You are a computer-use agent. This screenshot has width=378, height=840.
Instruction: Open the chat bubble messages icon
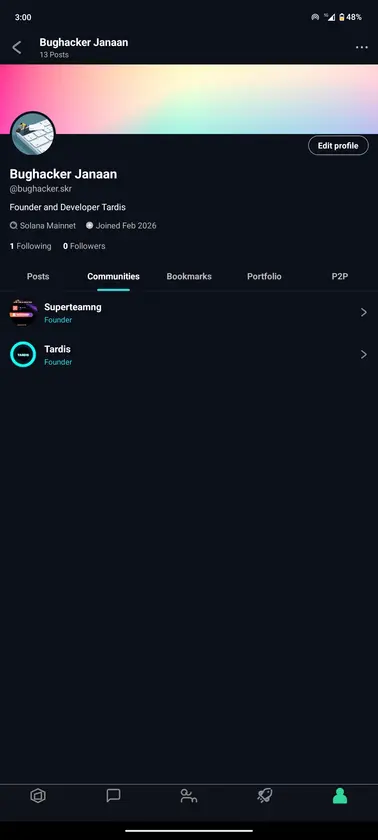coord(114,796)
